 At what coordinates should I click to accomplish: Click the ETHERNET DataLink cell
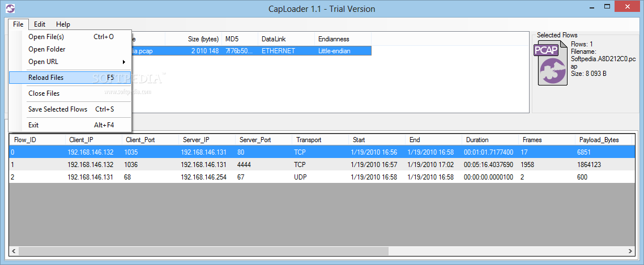click(x=278, y=51)
